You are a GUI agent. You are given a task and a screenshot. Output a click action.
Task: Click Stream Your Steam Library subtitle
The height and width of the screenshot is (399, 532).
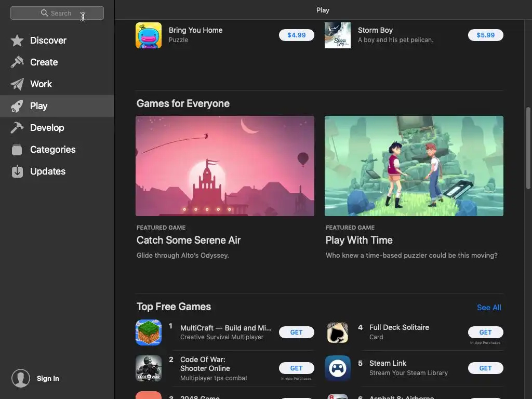(x=408, y=373)
